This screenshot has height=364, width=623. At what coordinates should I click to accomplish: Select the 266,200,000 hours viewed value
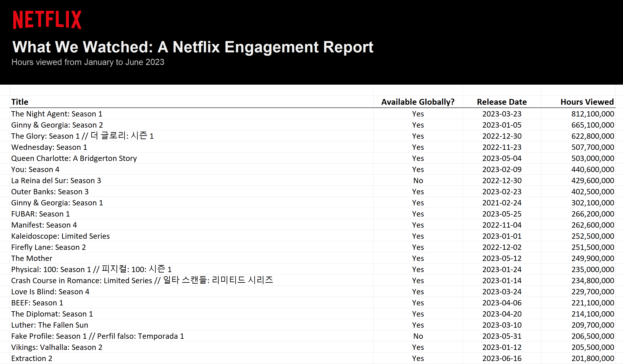(x=593, y=214)
